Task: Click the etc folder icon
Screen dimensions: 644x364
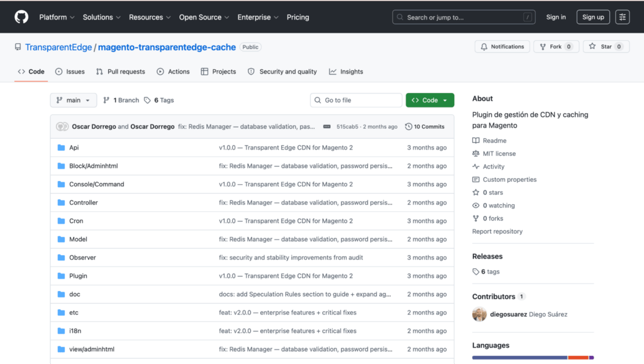Action: (61, 312)
